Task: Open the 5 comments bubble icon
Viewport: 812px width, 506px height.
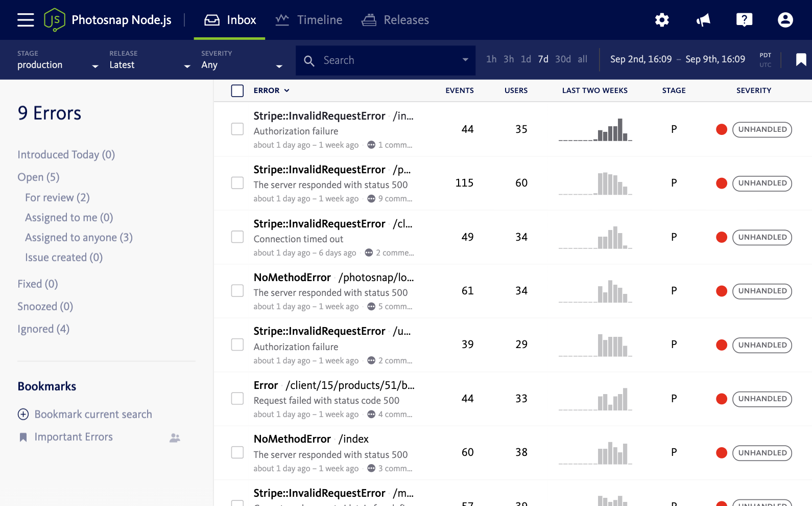Action: [x=371, y=306]
